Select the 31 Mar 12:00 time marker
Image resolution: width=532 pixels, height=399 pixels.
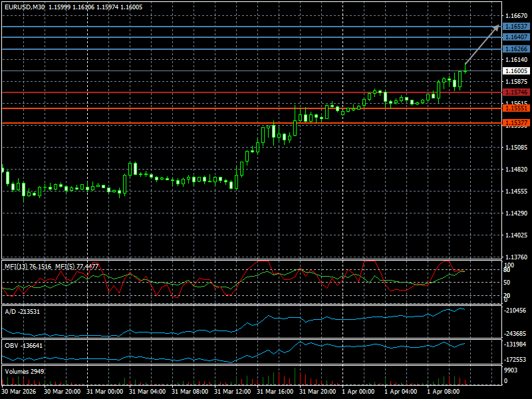click(x=231, y=392)
